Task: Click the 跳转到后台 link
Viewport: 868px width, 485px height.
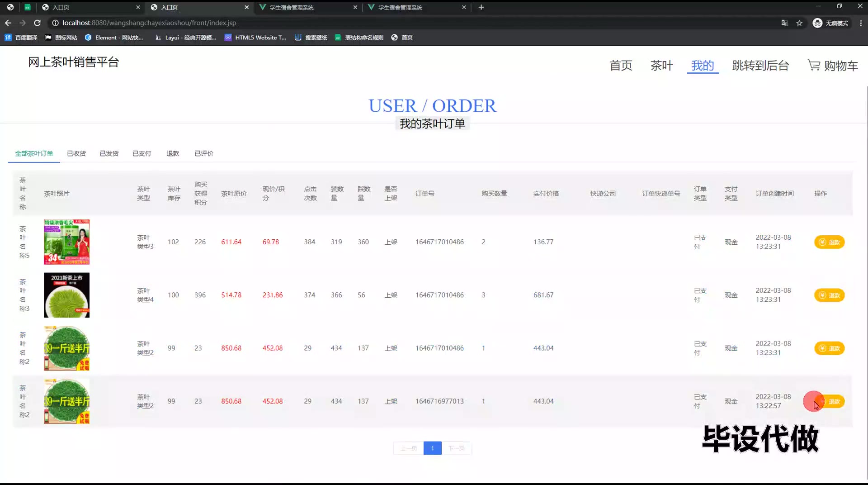Action: pos(760,66)
